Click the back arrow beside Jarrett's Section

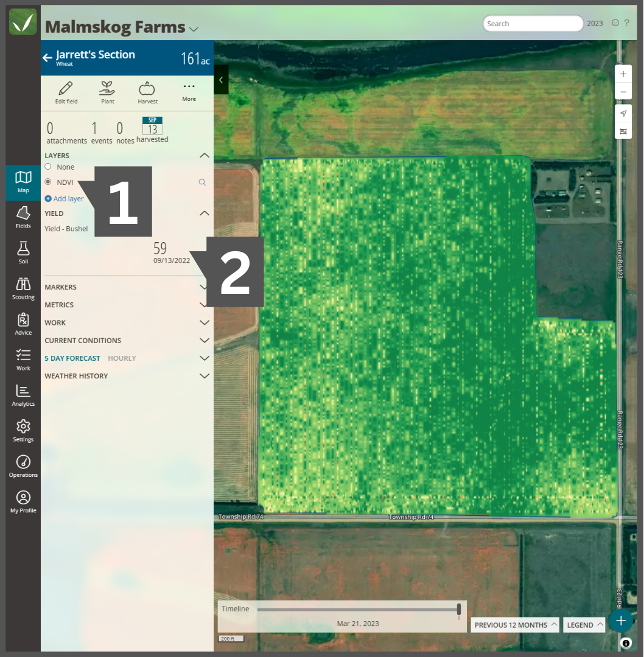47,57
